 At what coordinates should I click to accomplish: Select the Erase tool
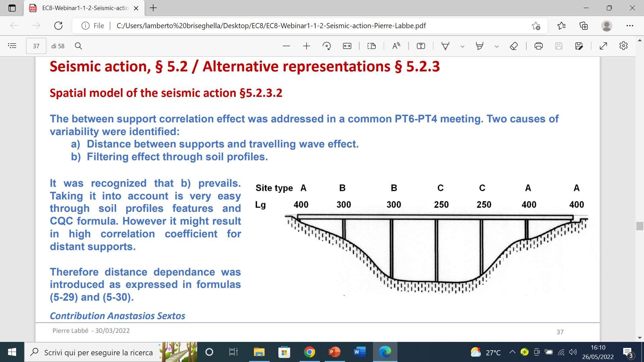click(x=514, y=46)
